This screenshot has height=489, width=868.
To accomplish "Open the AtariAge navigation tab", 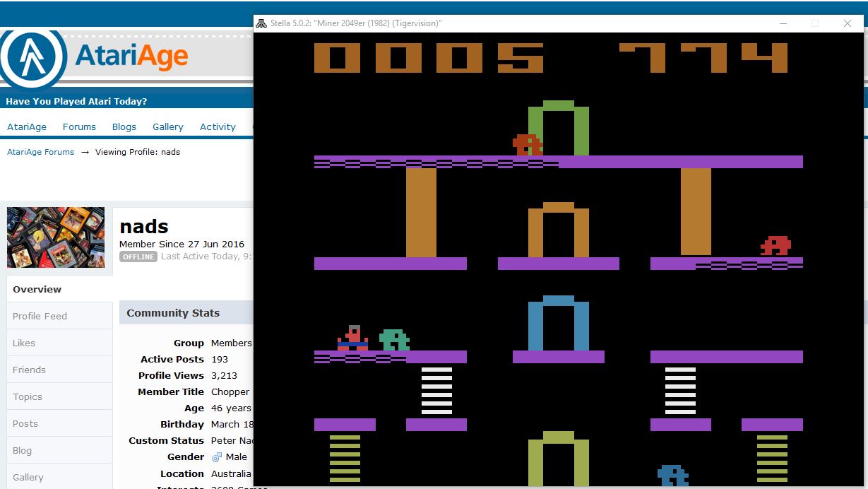I will 27,127.
